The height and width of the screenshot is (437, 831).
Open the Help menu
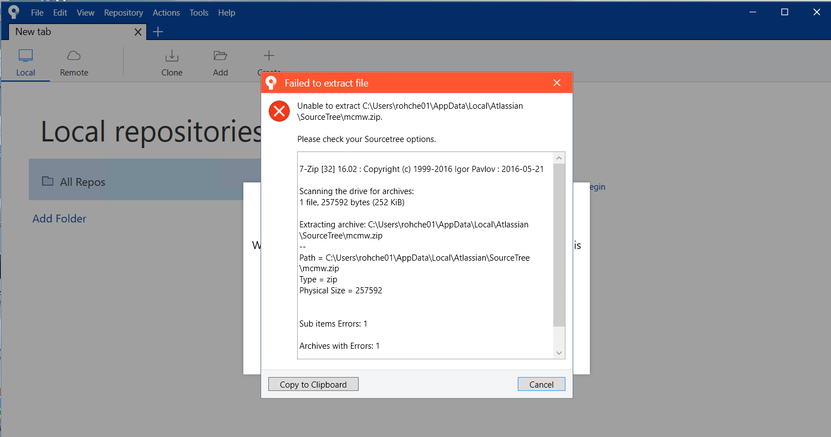coord(226,13)
